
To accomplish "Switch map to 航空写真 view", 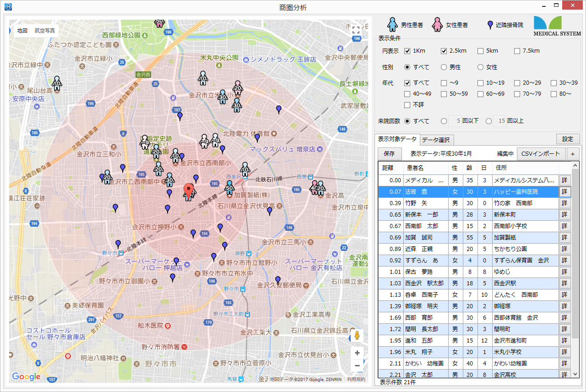I will pyautogui.click(x=45, y=31).
